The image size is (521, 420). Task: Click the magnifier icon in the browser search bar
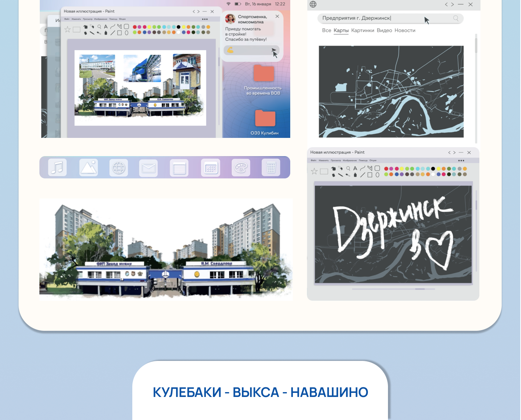(456, 18)
